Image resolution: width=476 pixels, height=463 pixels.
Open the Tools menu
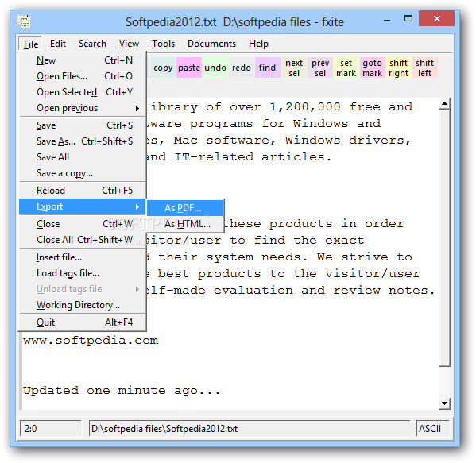tap(163, 44)
